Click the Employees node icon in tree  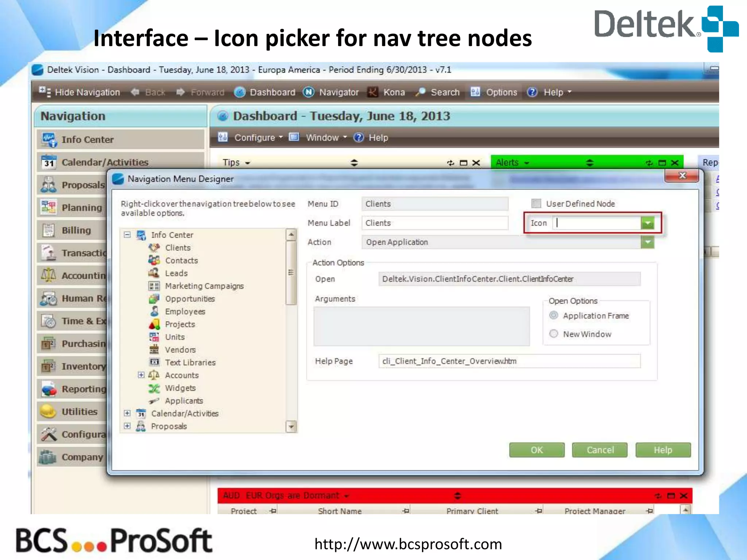coord(154,311)
